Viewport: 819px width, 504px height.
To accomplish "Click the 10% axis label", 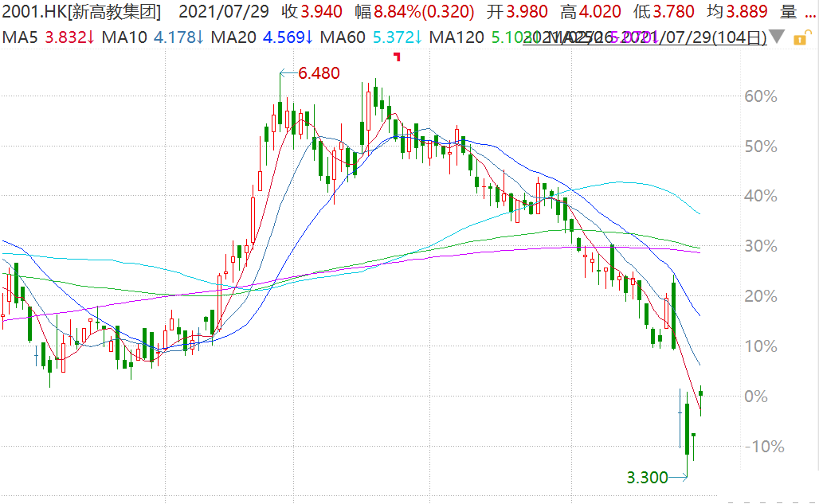I will pyautogui.click(x=761, y=346).
